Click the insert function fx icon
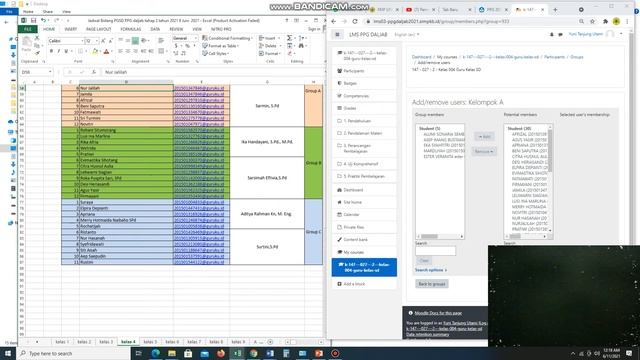The image size is (640, 360). point(93,72)
